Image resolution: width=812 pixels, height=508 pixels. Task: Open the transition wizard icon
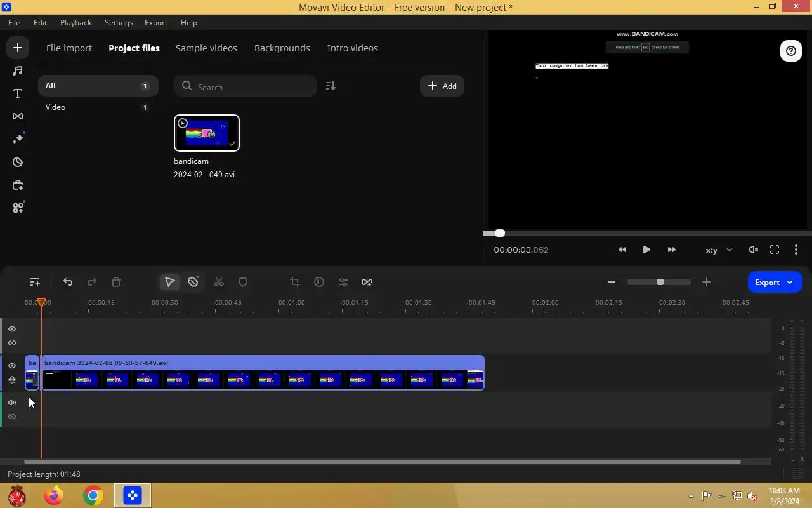[367, 282]
